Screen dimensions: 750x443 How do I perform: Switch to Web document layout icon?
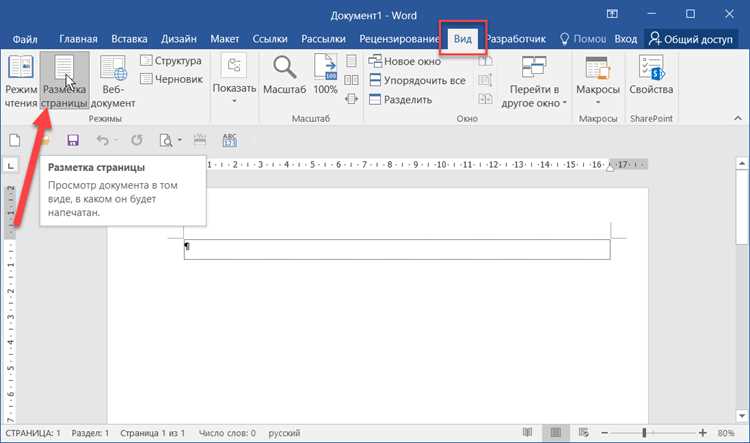click(x=113, y=67)
